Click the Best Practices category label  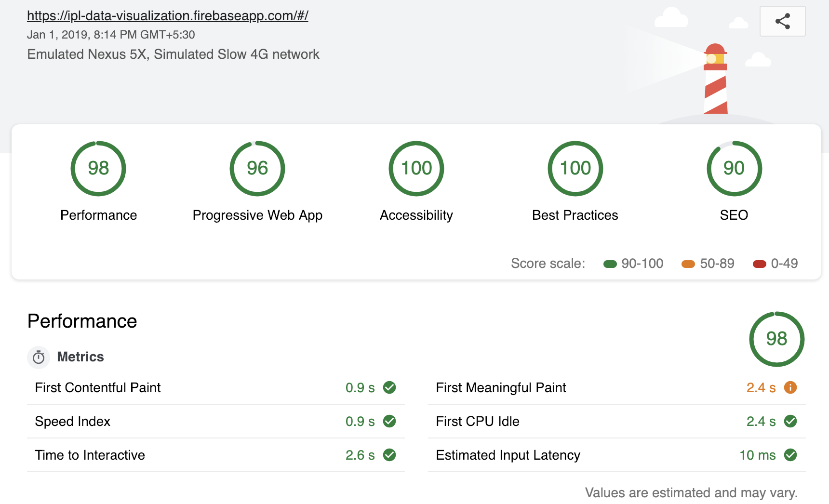(575, 215)
